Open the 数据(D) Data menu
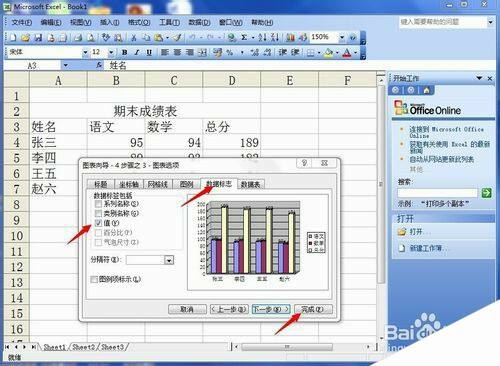The height and width of the screenshot is (366, 500). point(199,22)
